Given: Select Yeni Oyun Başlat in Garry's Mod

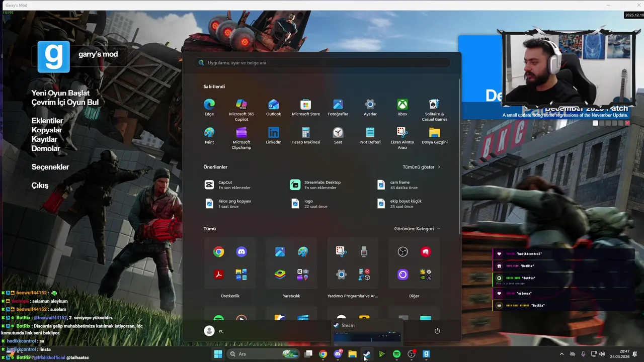Looking at the screenshot, I should tap(60, 93).
